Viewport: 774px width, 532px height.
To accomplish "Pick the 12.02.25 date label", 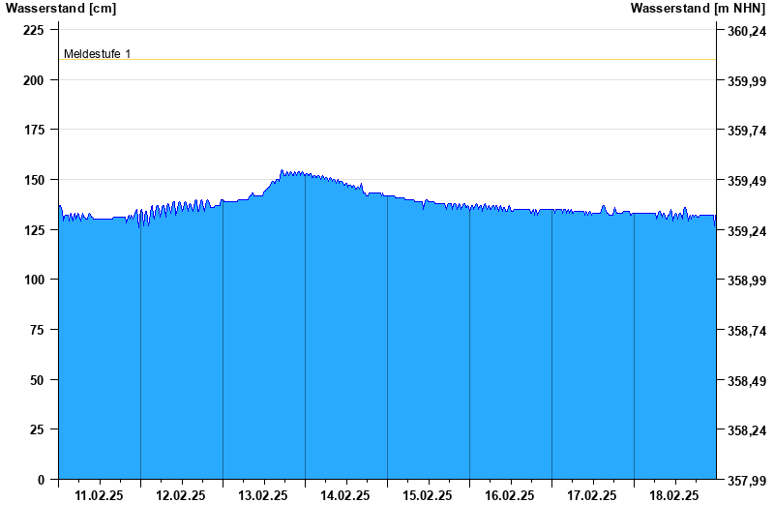I will pos(181,495).
